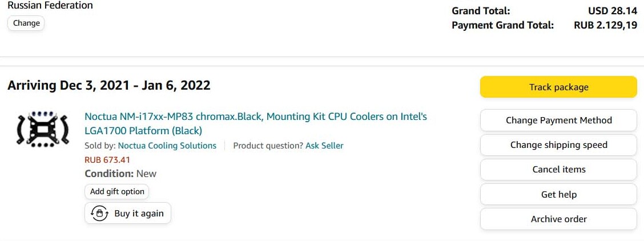Open Change Payment Method

coord(558,120)
